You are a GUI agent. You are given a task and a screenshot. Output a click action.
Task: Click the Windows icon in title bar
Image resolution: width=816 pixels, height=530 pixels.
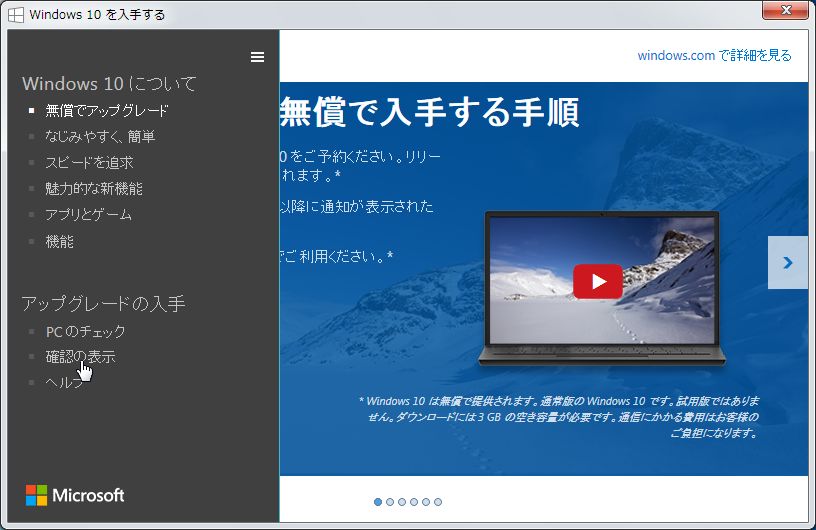pos(16,15)
